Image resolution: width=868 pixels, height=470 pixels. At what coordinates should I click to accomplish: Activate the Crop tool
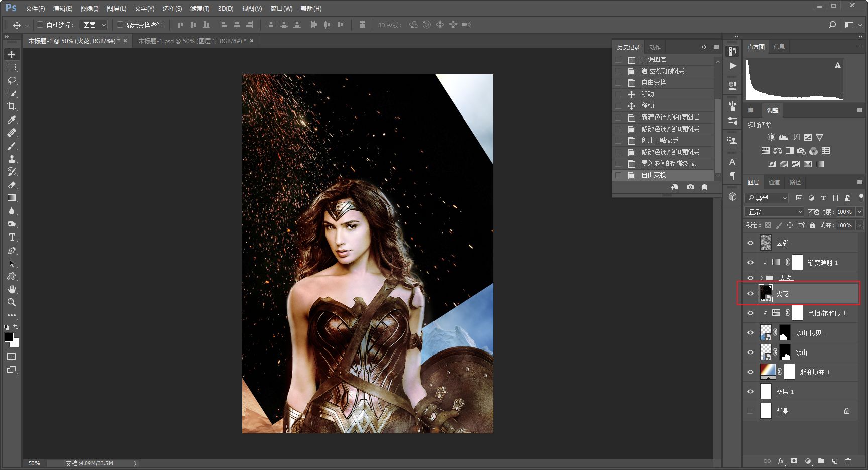click(x=12, y=106)
